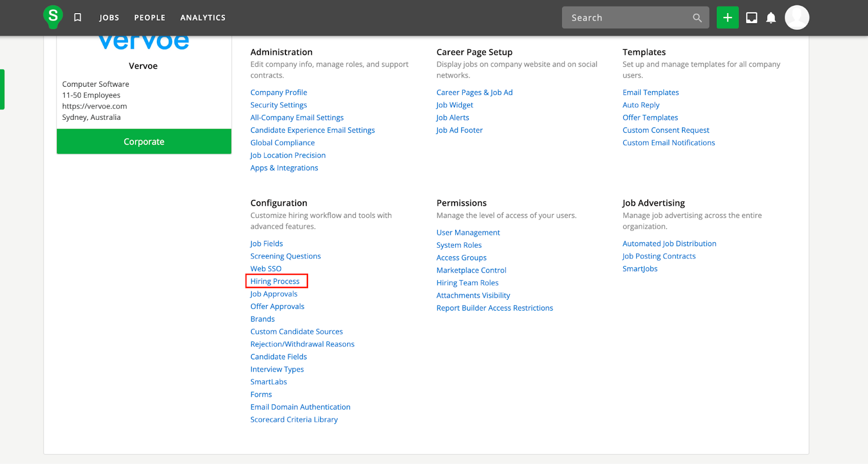This screenshot has width=868, height=464.
Task: Open All-Company Email Settings
Action: click(297, 118)
